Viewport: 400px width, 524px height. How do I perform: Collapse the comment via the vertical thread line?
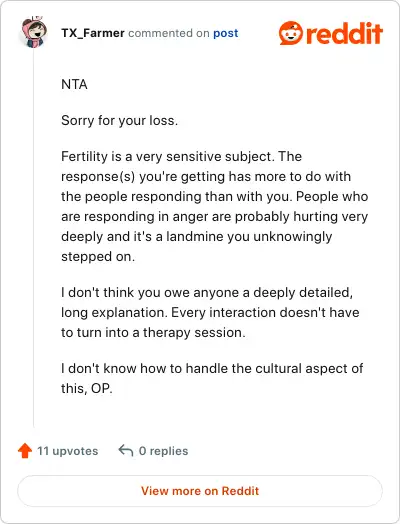[x=33, y=238]
